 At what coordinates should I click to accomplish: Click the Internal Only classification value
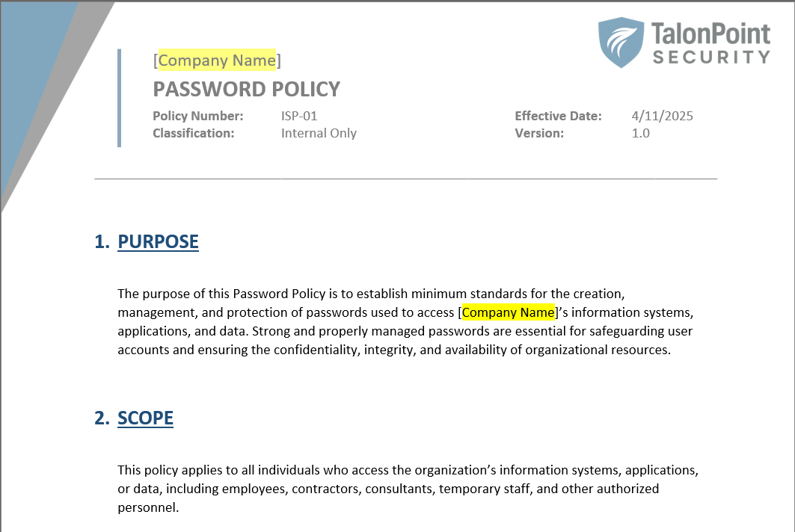click(x=319, y=133)
